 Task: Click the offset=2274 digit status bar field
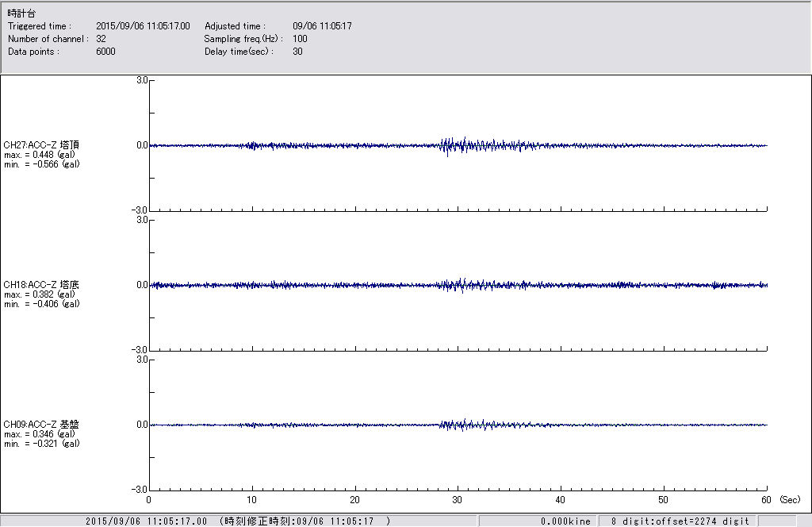click(x=680, y=521)
